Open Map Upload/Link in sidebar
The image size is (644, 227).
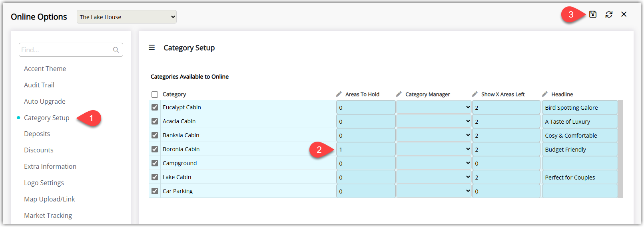[50, 199]
